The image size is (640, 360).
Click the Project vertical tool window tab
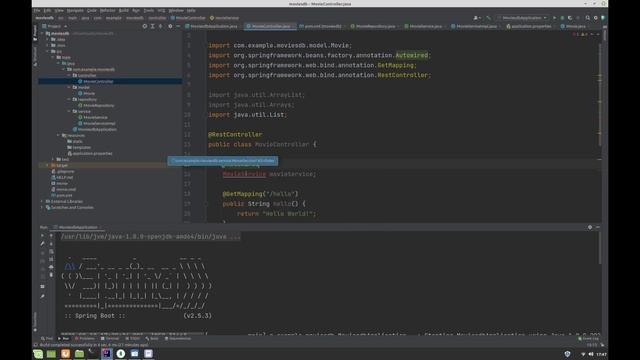click(x=35, y=33)
